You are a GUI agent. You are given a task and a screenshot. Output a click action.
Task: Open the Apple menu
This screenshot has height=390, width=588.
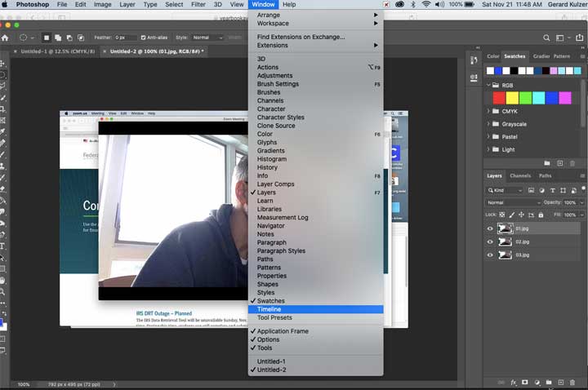tap(5, 5)
